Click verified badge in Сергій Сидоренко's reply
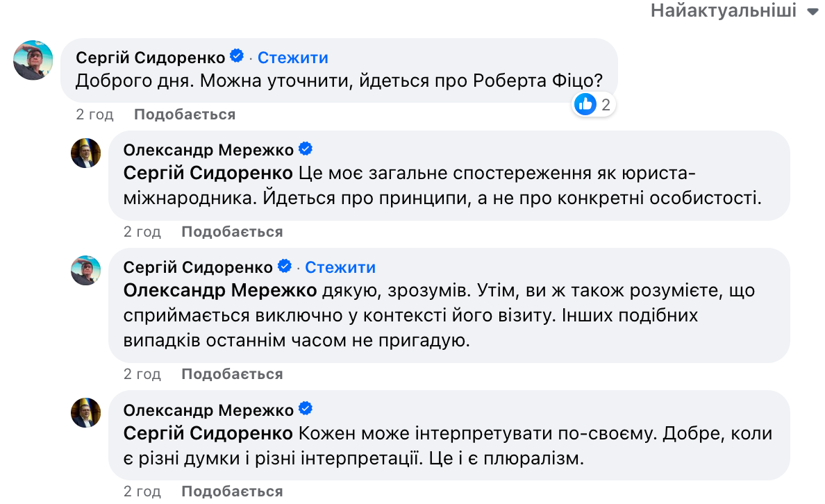Screen dimensions: 825x504 tap(284, 267)
